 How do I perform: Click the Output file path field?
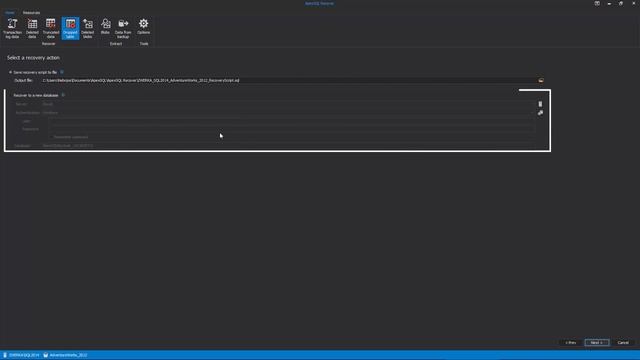point(288,80)
